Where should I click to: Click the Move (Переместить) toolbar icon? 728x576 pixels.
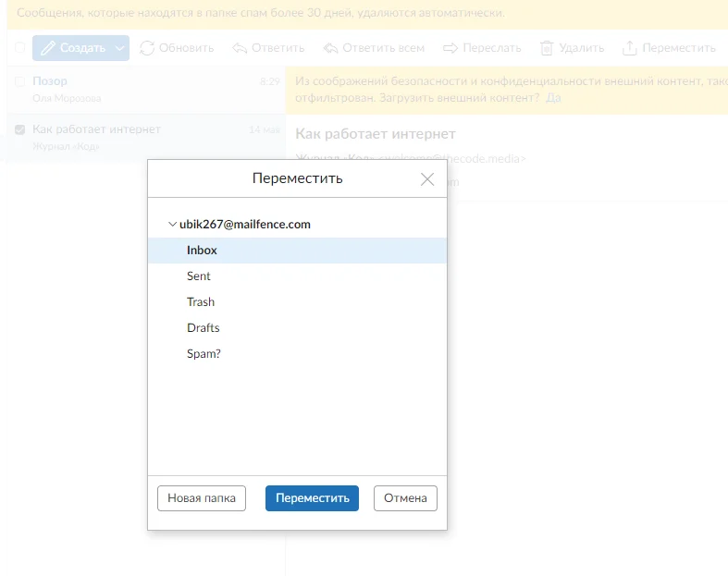point(630,48)
